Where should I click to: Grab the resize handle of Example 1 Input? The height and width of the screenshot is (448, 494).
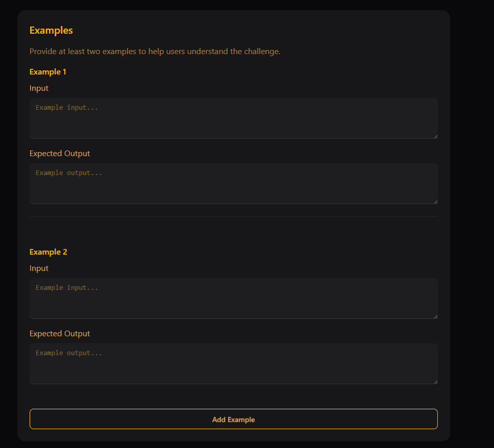click(x=435, y=136)
